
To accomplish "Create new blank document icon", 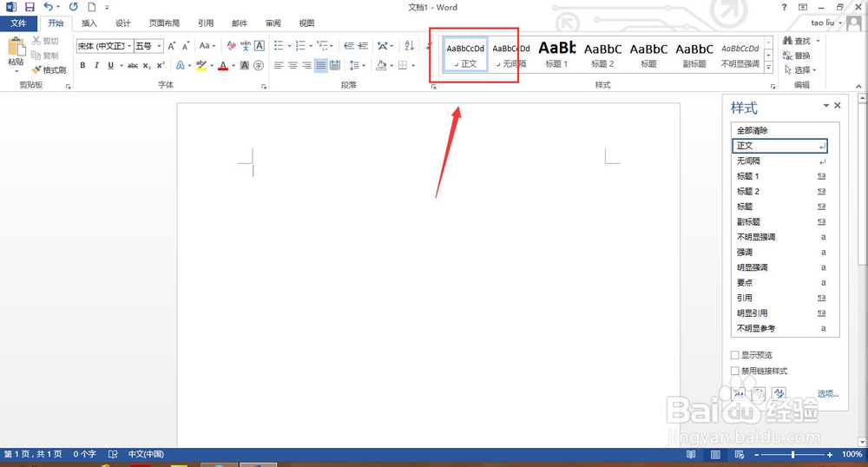I will (x=92, y=7).
